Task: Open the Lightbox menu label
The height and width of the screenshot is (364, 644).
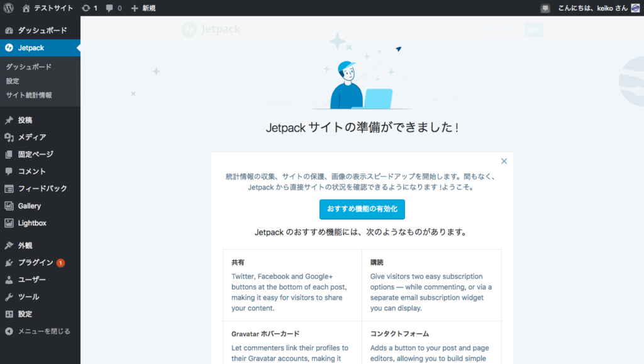Action: tap(32, 223)
